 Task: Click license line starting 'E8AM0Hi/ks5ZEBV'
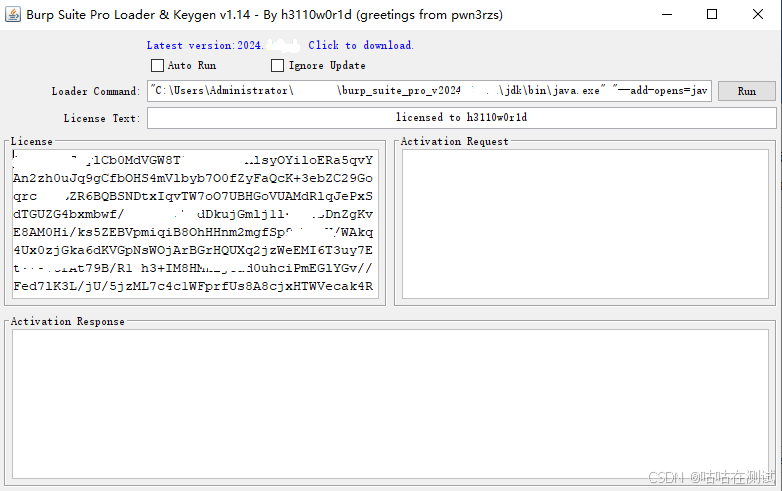[x=193, y=232]
